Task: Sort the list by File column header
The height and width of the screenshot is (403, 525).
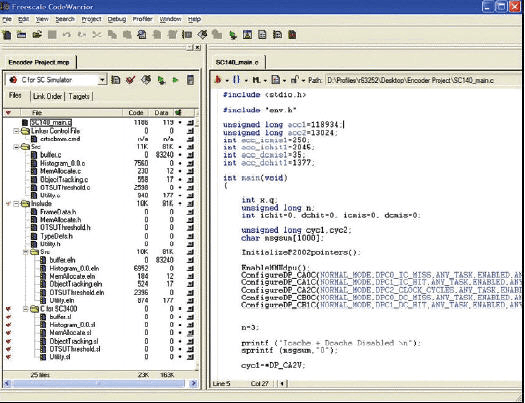Action: [x=71, y=113]
